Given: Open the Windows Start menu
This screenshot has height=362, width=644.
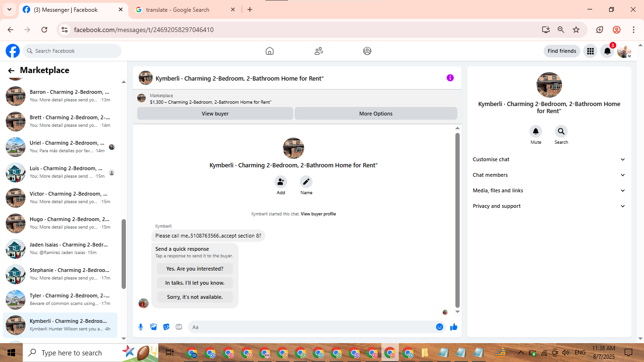Looking at the screenshot, I should click(11, 353).
